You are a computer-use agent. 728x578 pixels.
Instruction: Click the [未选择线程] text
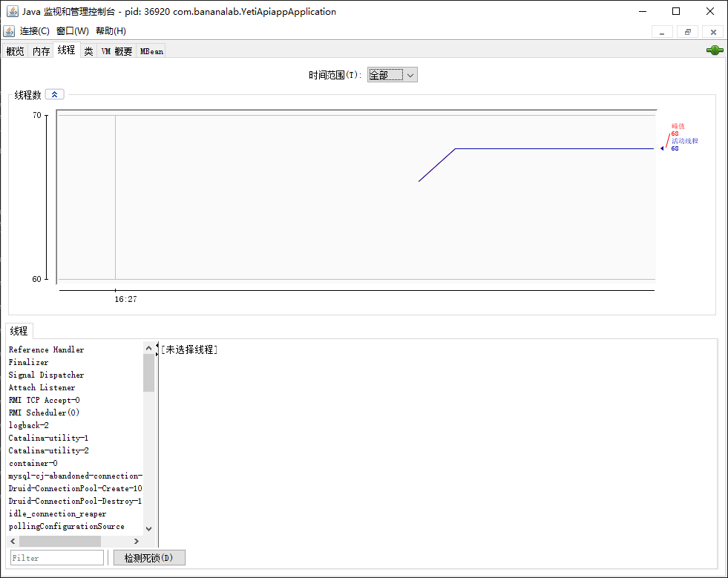coord(189,349)
